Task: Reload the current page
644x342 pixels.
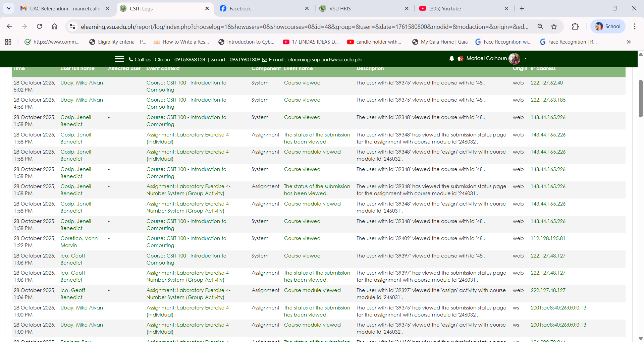Action: click(39, 26)
